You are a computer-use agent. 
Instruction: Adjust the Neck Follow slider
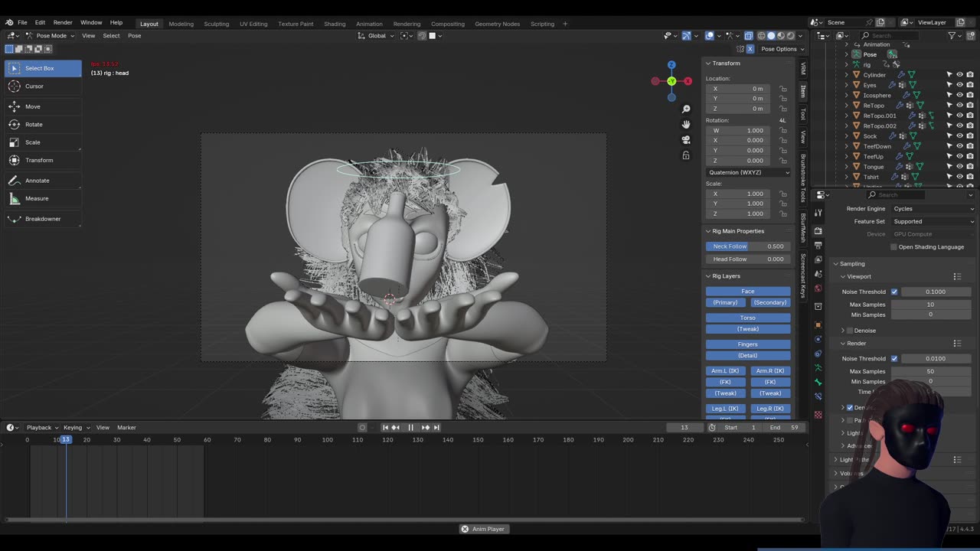tap(748, 246)
